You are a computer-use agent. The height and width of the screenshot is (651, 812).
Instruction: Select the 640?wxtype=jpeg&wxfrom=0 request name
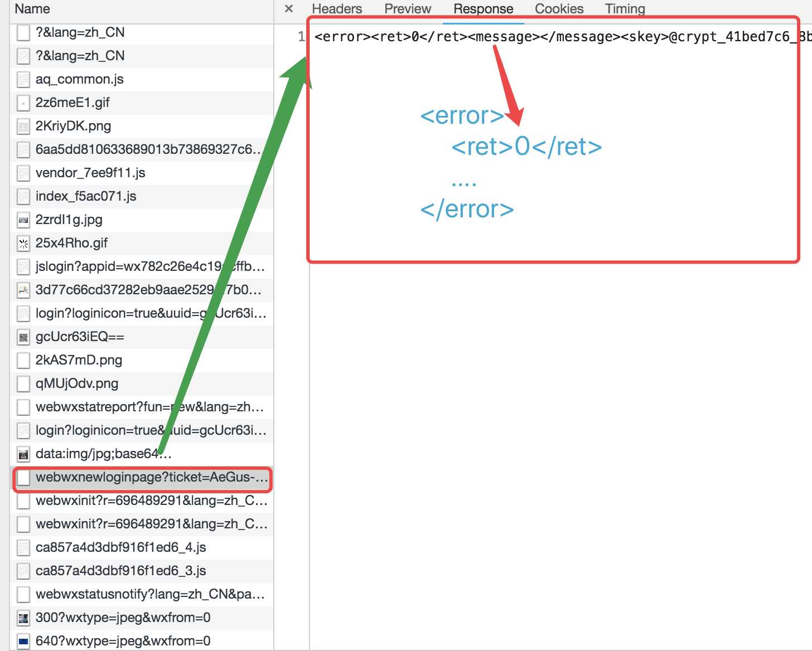(x=123, y=641)
